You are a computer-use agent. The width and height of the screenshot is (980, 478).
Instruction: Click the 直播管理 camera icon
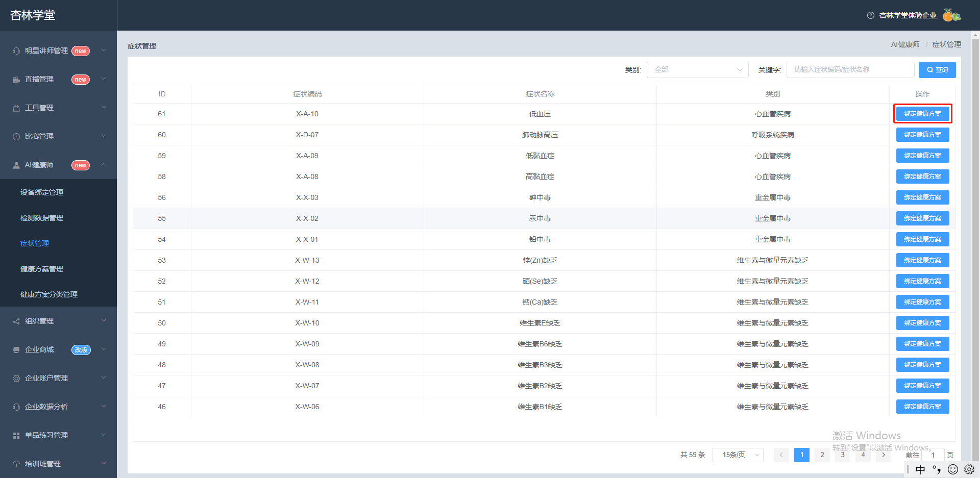click(16, 80)
